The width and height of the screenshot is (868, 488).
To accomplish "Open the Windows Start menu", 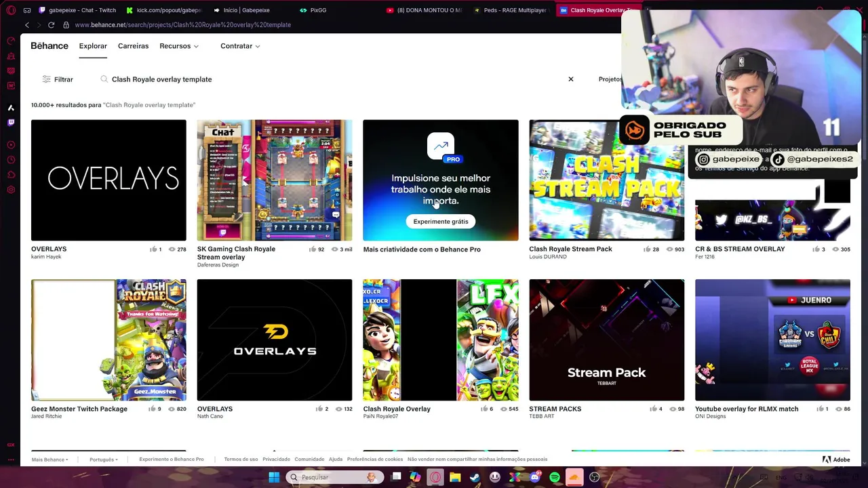I will point(274,477).
